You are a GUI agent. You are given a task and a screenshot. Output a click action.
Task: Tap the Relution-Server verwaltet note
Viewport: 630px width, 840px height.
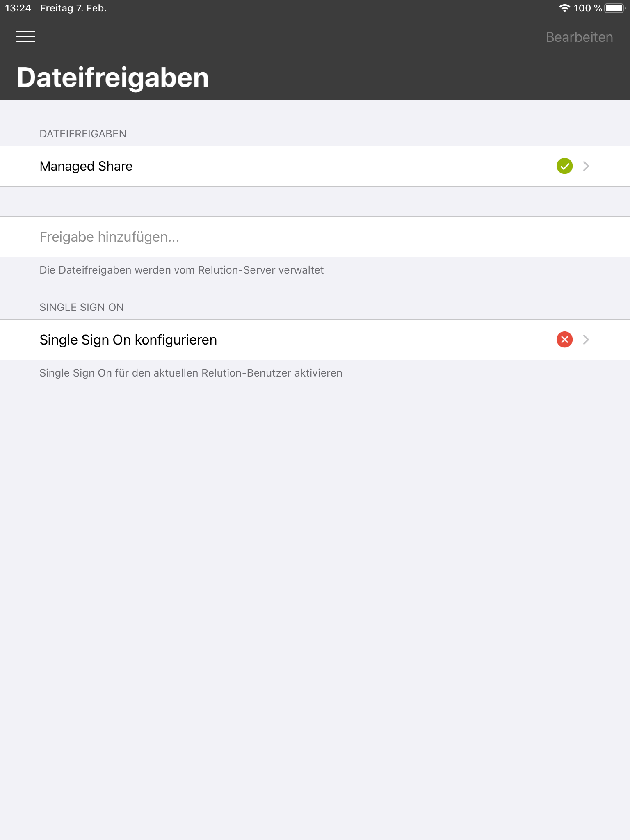[181, 270]
